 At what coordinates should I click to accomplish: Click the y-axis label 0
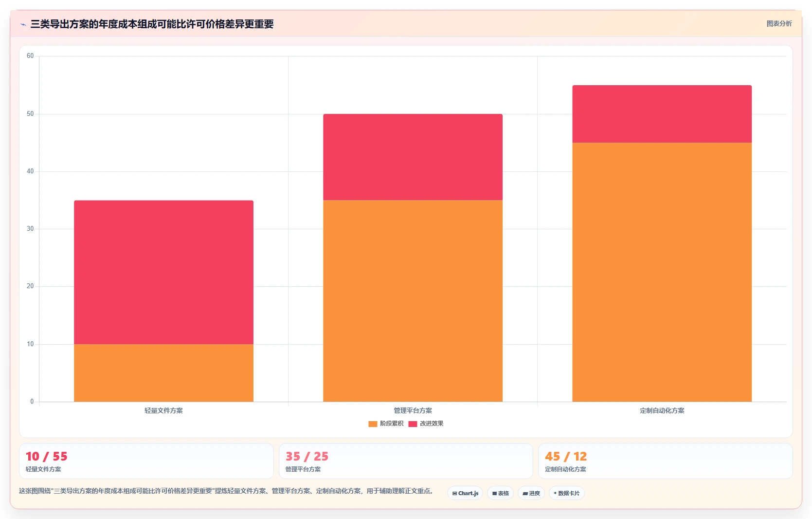click(32, 402)
